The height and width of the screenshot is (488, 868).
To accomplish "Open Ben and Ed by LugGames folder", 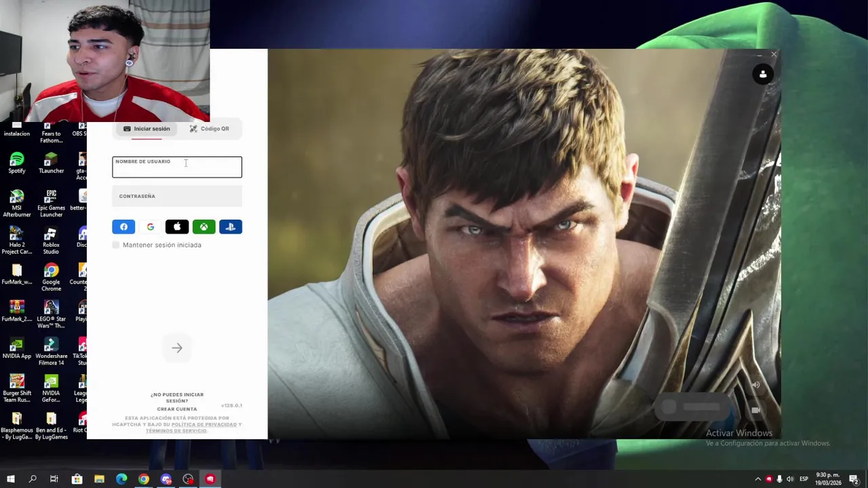I will point(51,426).
